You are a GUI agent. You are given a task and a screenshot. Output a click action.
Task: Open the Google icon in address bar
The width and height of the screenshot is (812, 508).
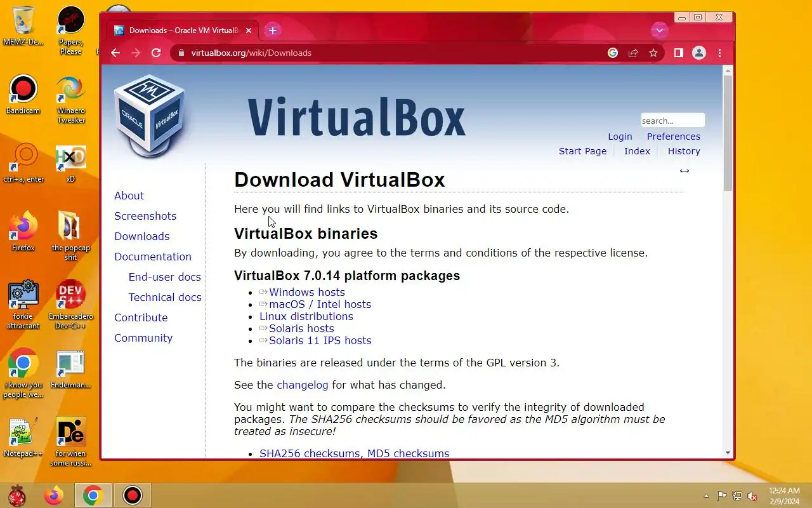613,53
